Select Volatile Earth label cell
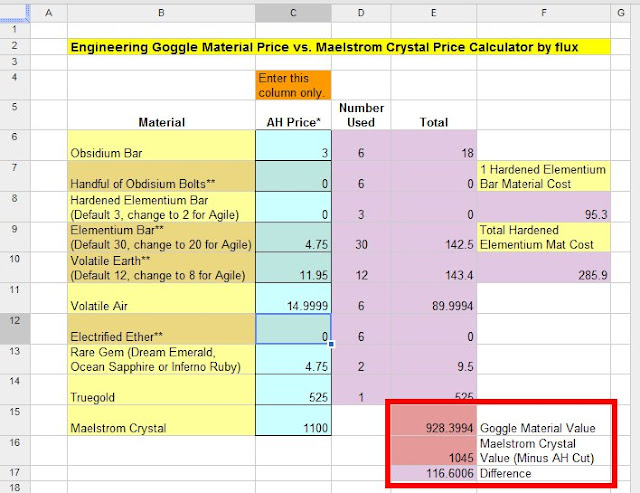This screenshot has width=640, height=493. point(161,267)
